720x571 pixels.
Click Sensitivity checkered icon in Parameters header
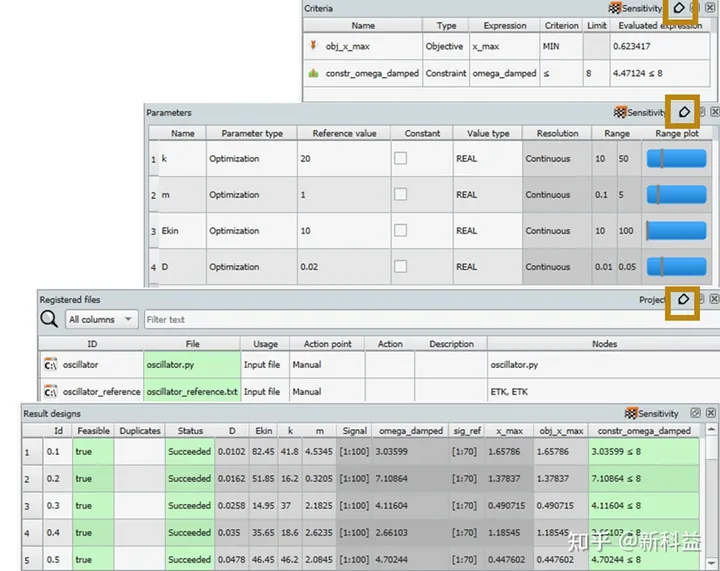coord(620,112)
